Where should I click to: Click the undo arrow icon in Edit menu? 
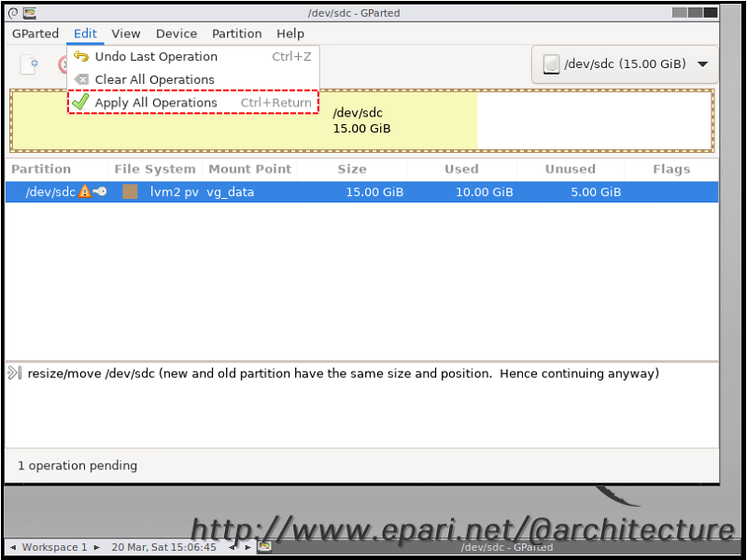click(81, 57)
